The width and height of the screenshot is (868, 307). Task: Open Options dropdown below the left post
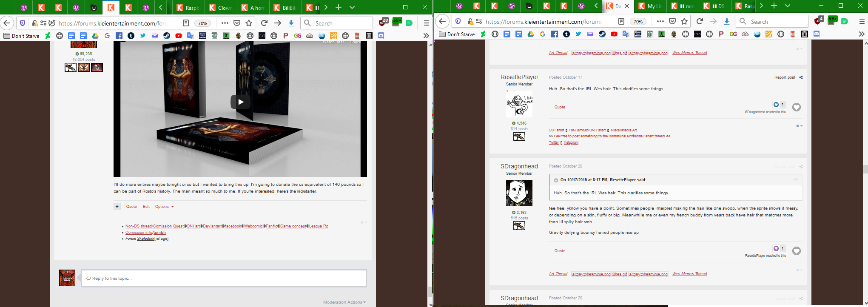164,207
